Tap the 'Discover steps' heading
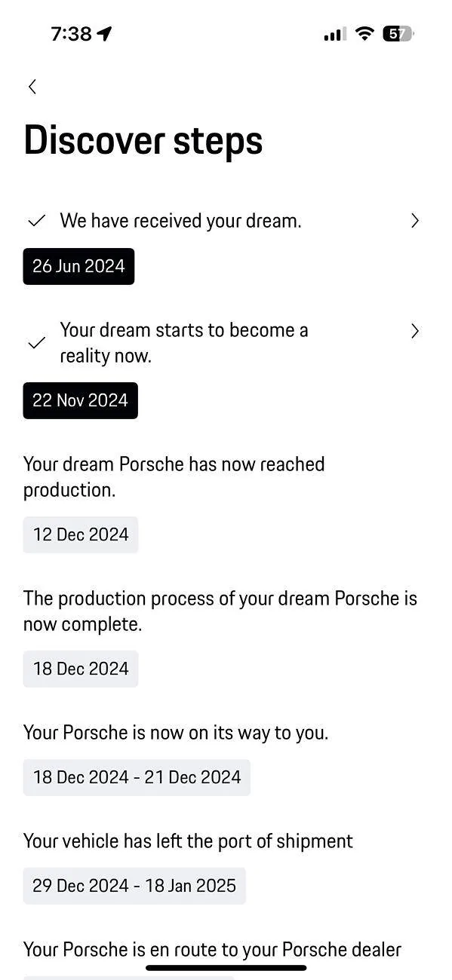452x980 pixels. click(x=143, y=141)
